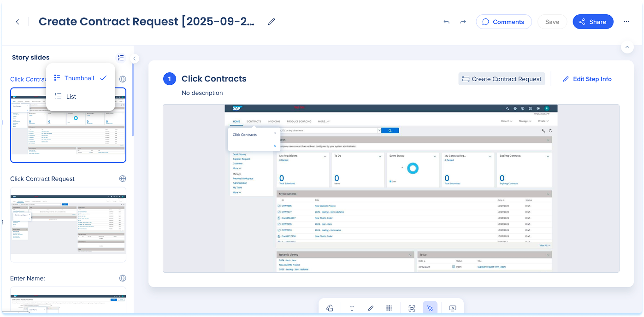Image resolution: width=644 pixels, height=317 pixels.
Task: Collapse the Story slides side panel
Action: 134,59
